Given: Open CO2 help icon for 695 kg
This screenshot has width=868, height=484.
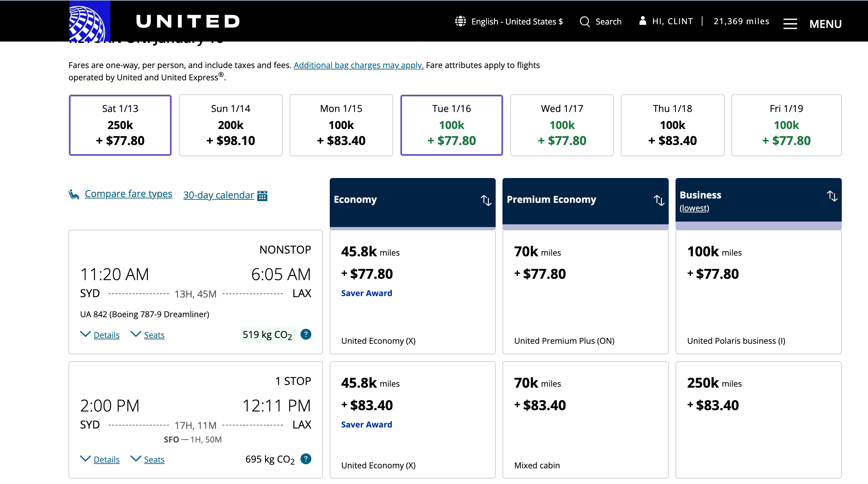Looking at the screenshot, I should (x=306, y=459).
